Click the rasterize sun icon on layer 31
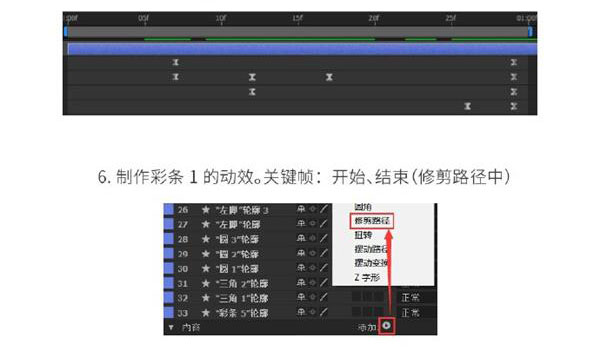Viewport: 600px width, 362px height. click(x=313, y=282)
